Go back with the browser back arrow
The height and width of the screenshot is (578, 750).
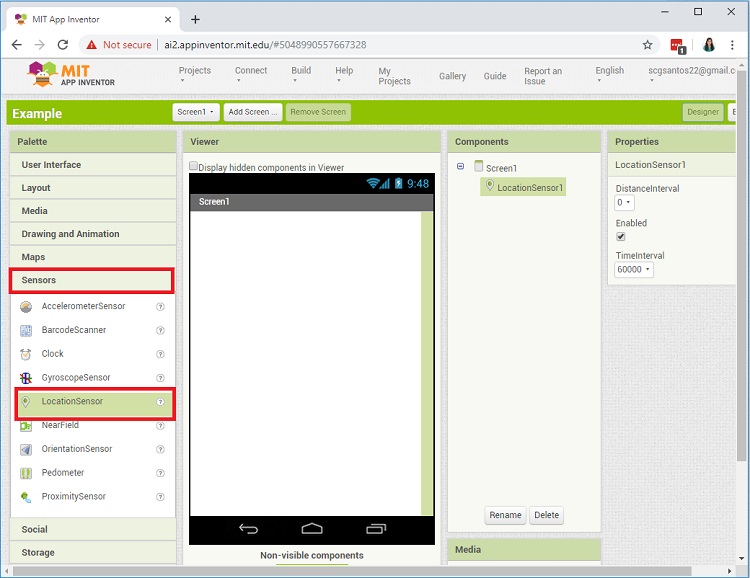(17, 45)
